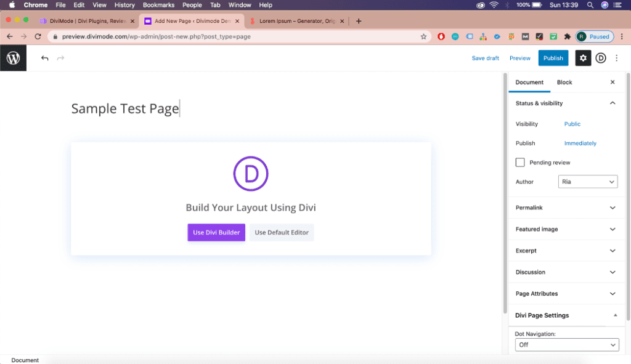Click the undo arrow icon

(45, 58)
